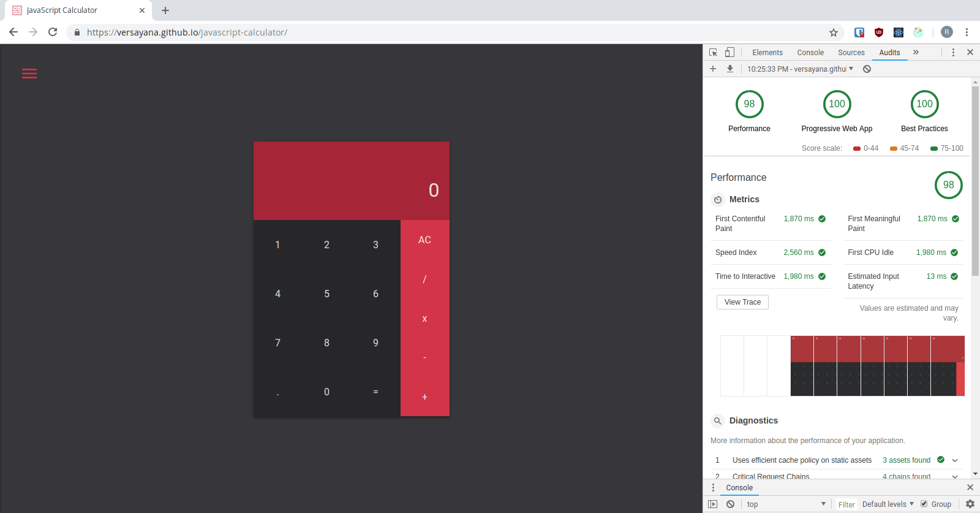Clear the console
The width and height of the screenshot is (980, 513).
point(730,504)
